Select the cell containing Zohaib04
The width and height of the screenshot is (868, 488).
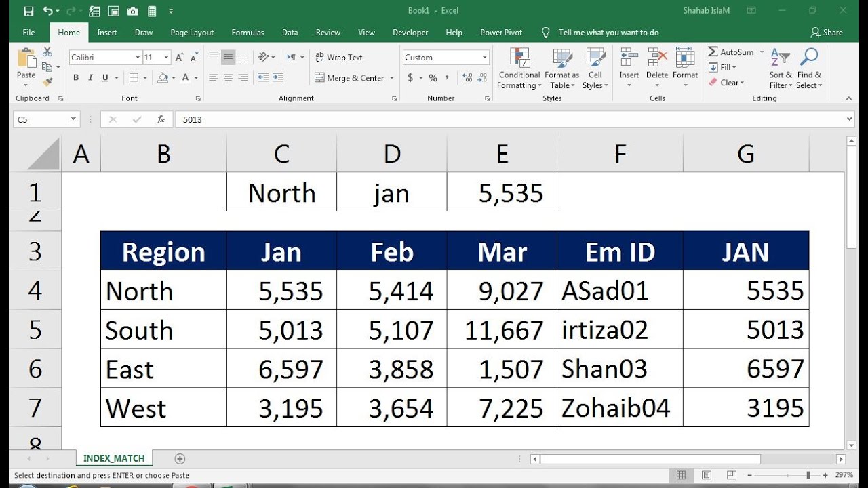(620, 407)
